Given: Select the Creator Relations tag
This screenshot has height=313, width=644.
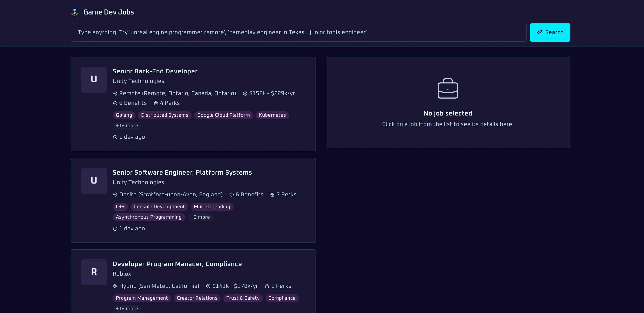Looking at the screenshot, I should [x=197, y=298].
